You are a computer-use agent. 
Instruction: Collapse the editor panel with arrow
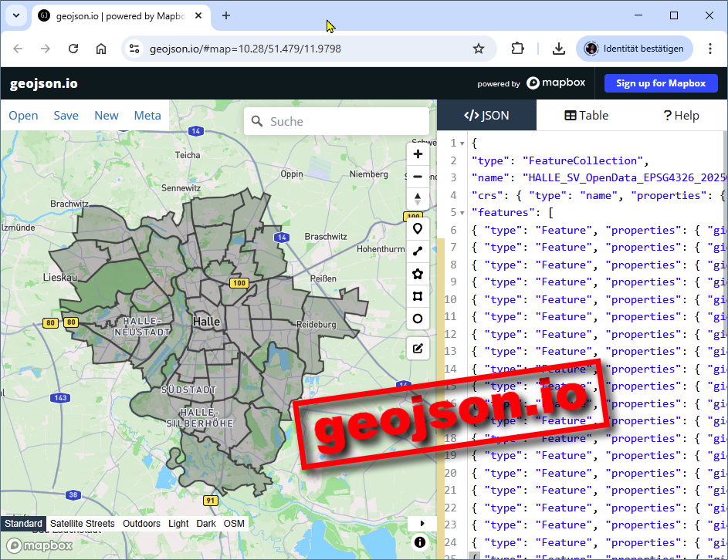pos(422,523)
